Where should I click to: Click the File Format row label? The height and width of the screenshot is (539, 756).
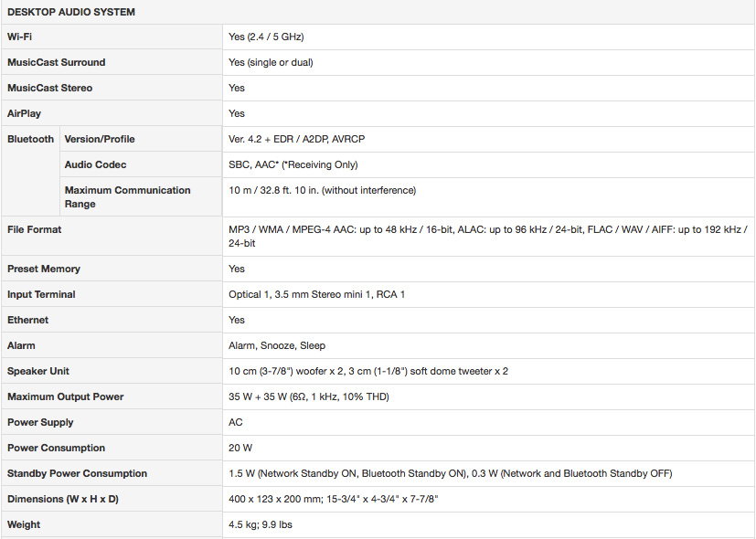(34, 229)
